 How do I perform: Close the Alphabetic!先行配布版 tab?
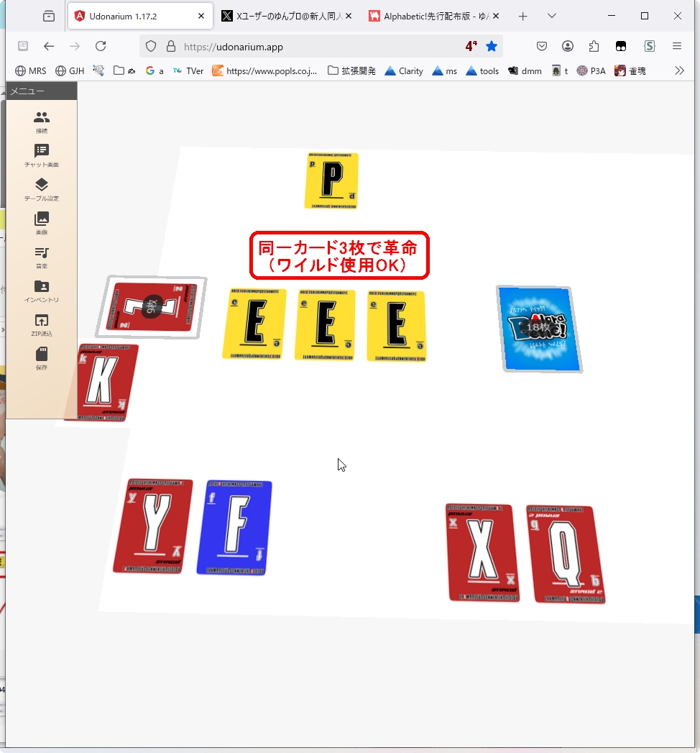(496, 16)
